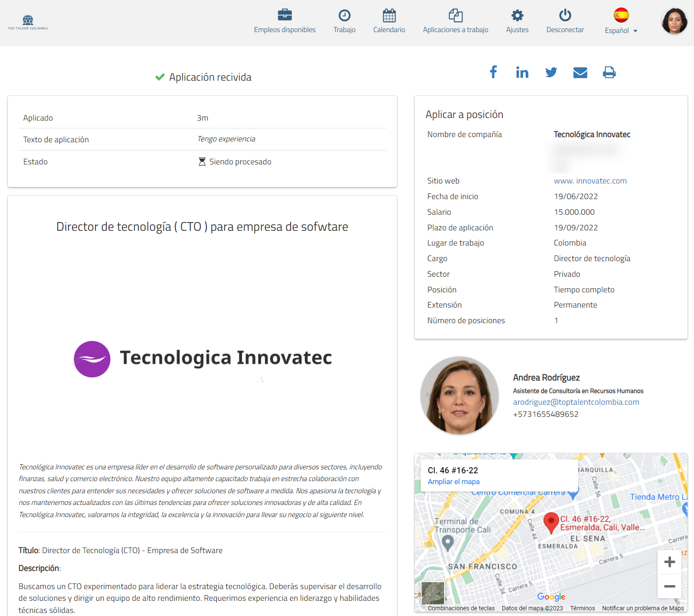The image size is (694, 616).
Task: Share the job on Twitter
Action: [551, 72]
